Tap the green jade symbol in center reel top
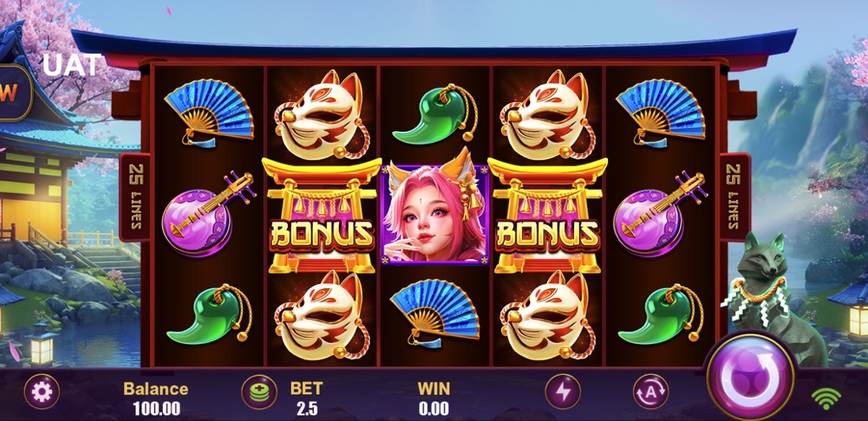This screenshot has width=868, height=421. tap(434, 114)
